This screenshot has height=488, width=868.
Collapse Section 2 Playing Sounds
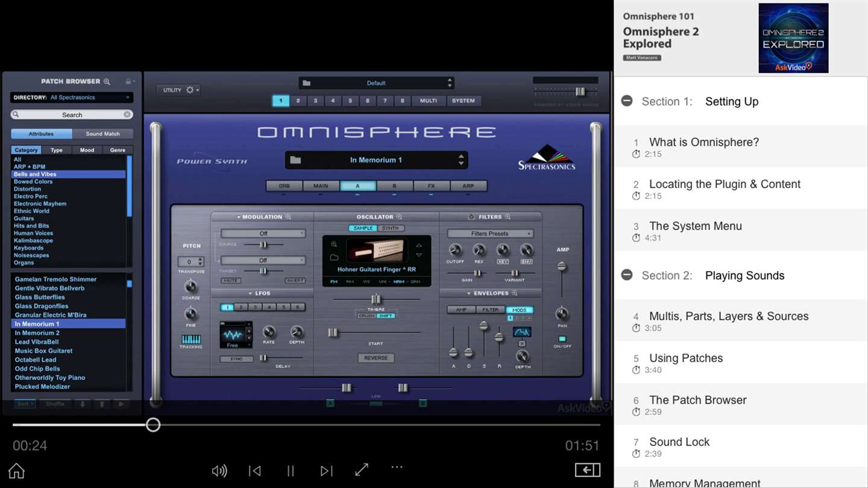click(x=627, y=275)
